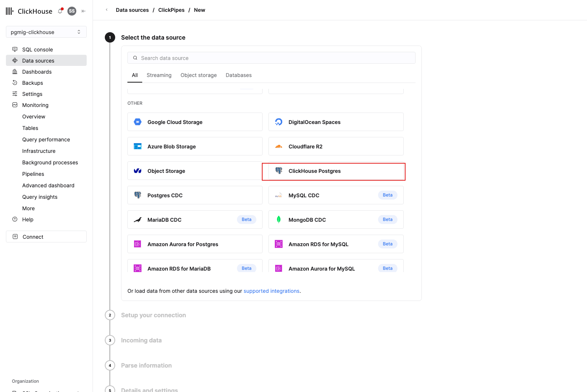
Task: Go back using the breadcrumb chevron
Action: point(107,10)
